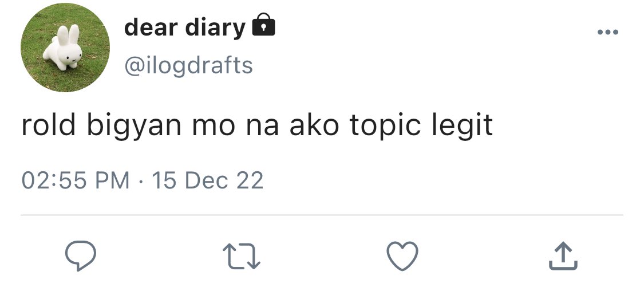644x287 pixels.
Task: Open the three-dot more options menu
Action: click(608, 32)
